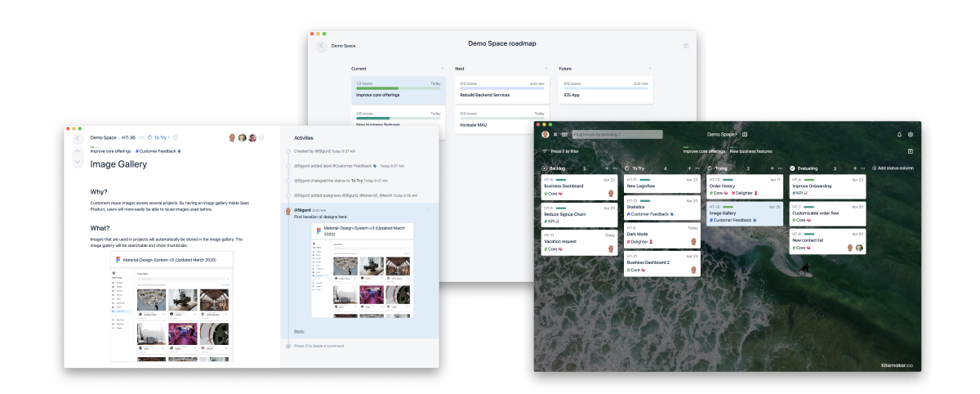Click filter icon beside 'Press F to filter'
The width and height of the screenshot is (980, 394).
545,151
